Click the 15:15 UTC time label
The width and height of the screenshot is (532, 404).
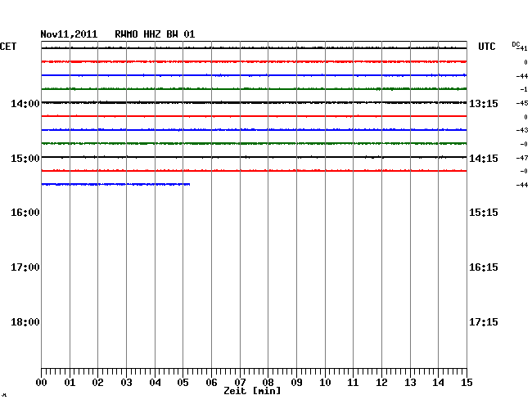click(484, 213)
